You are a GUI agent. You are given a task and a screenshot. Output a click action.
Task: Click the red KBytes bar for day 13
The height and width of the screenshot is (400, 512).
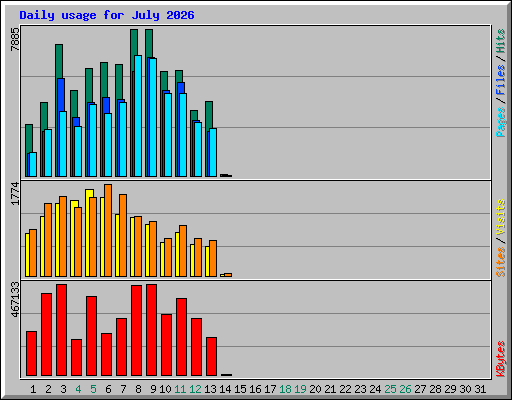tap(211, 357)
